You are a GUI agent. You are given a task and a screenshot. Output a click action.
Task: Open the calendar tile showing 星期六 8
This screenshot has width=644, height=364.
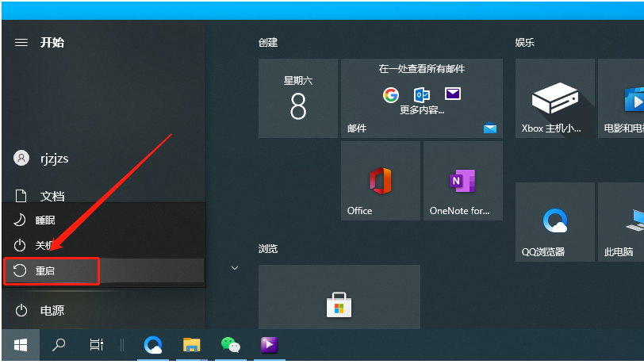[x=298, y=98]
